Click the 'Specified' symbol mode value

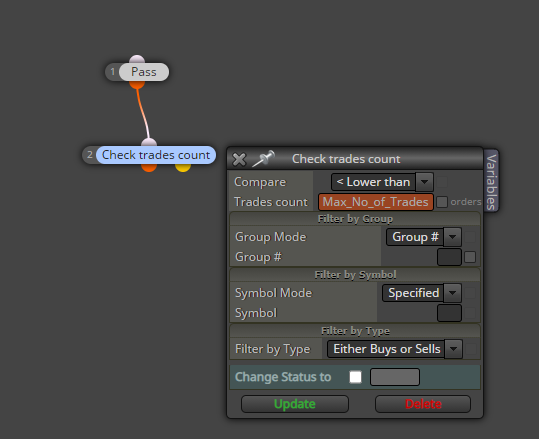tap(413, 293)
